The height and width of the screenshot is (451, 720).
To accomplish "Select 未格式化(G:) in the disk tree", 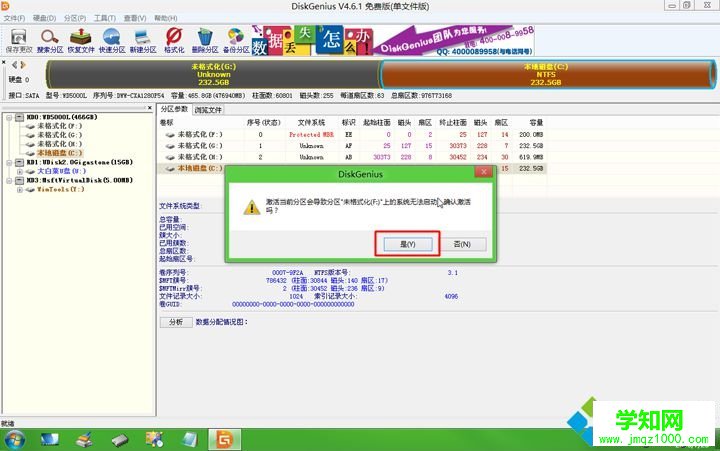I will point(60,135).
